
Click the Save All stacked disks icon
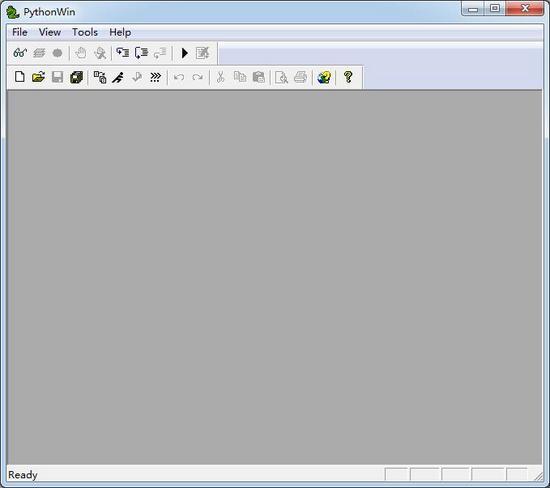point(76,77)
